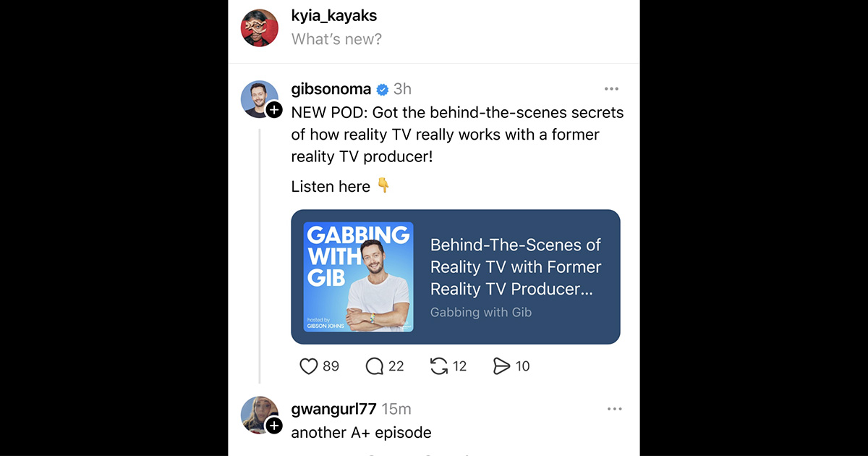
Task: Visit the gwangurl77 username link
Action: click(333, 409)
